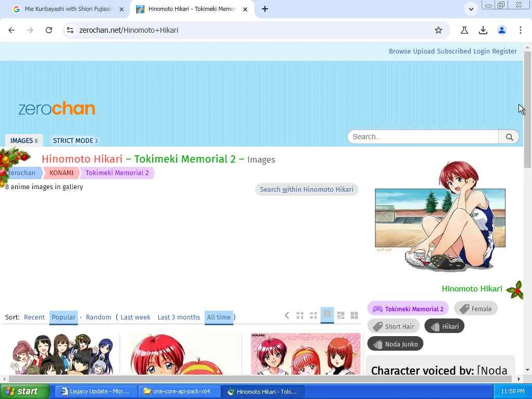Open the Subscribed link
Viewport: 532px width, 399px height.
point(454,51)
